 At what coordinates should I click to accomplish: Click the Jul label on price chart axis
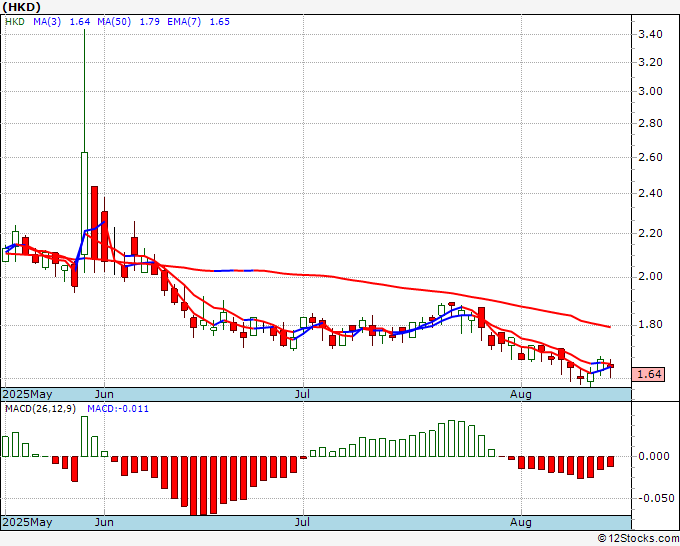click(302, 394)
